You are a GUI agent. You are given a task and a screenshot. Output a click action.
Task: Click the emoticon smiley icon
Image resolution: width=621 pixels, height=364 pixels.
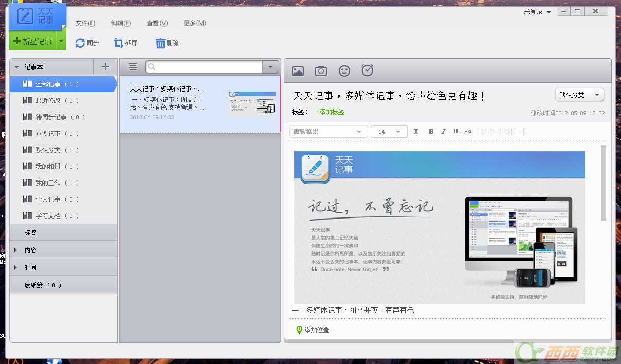[x=344, y=71]
